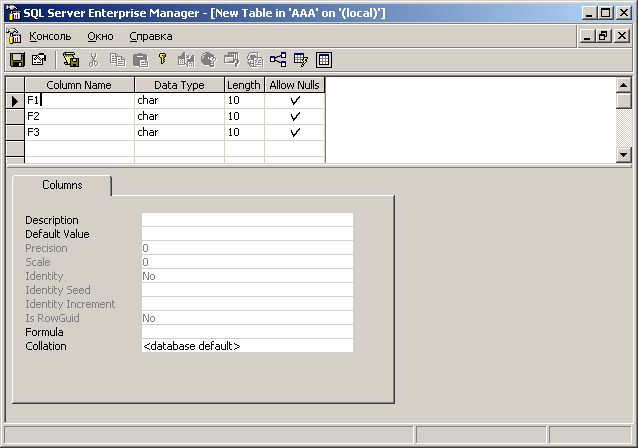Screen dimensions: 638x448
Task: Click the grayed head-with-question-mark toolbar icon
Action: click(x=209, y=60)
